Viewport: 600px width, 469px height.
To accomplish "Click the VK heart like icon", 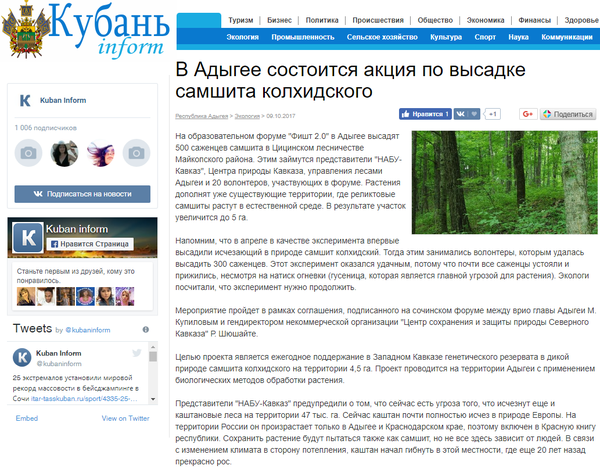I will pos(474,114).
